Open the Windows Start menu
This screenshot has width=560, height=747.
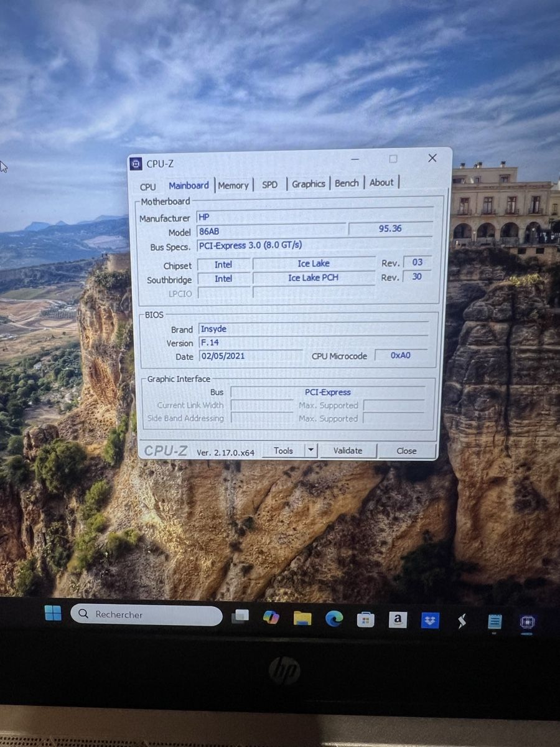pos(54,614)
